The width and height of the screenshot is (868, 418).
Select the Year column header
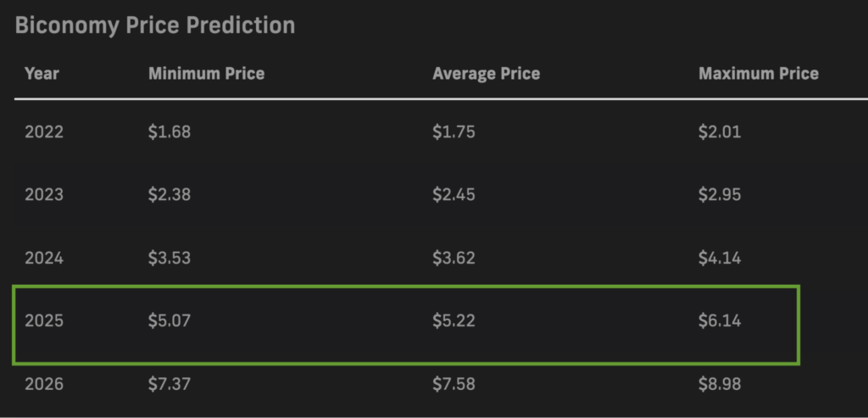click(42, 73)
